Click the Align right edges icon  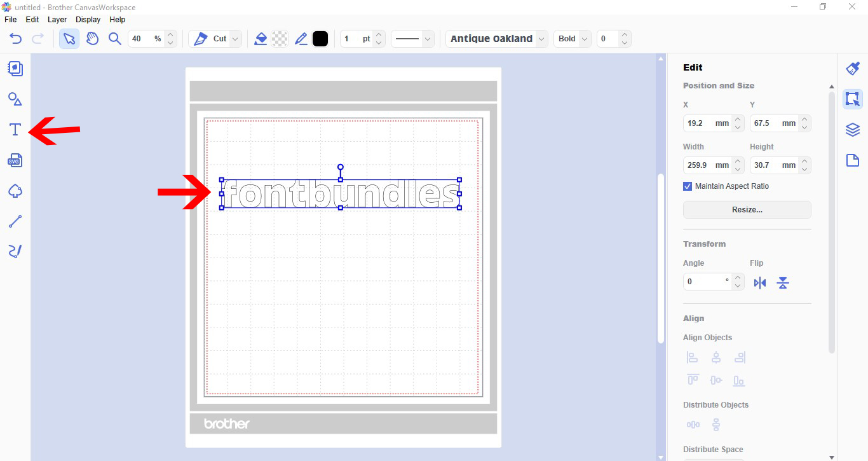[x=739, y=358]
